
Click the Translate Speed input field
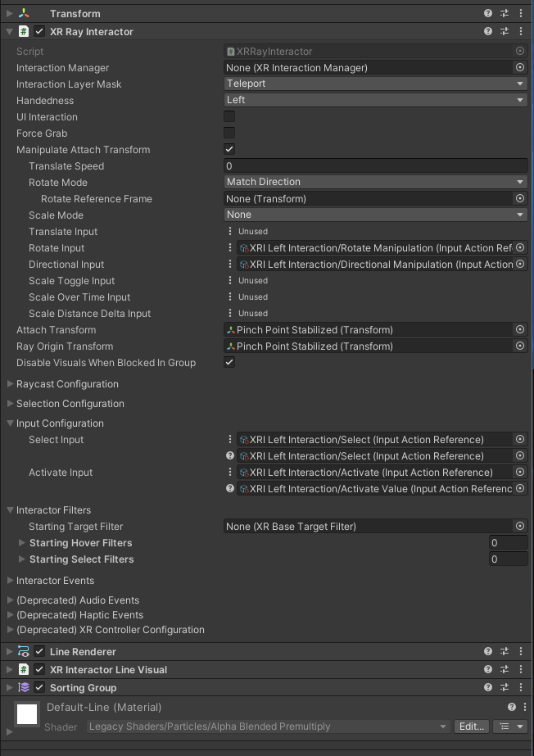[375, 166]
